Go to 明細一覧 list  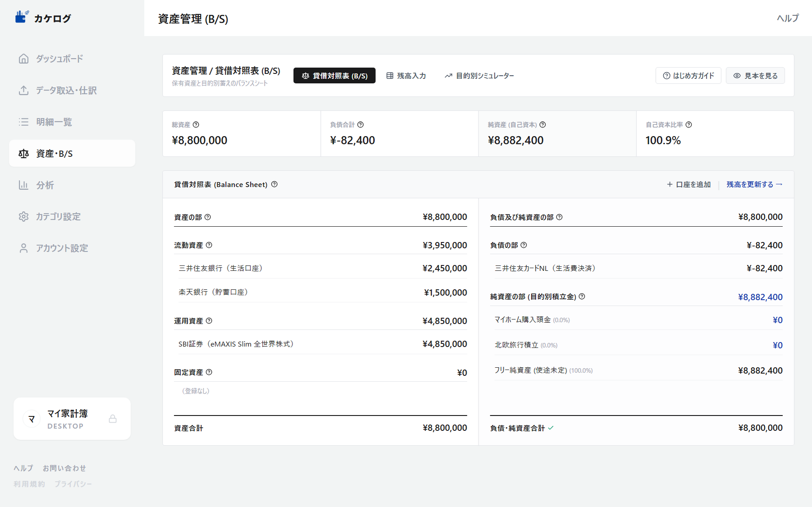72,122
